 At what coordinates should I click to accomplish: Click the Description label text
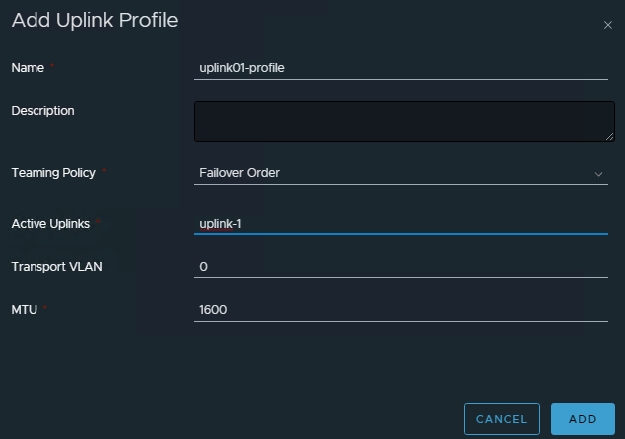(43, 110)
